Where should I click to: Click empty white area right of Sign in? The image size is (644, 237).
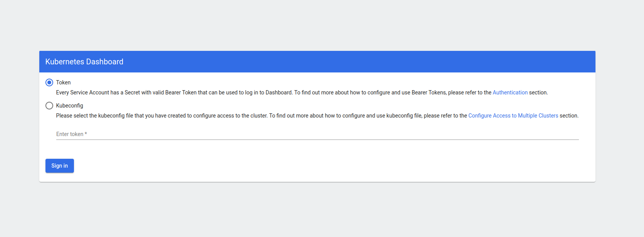point(308,166)
